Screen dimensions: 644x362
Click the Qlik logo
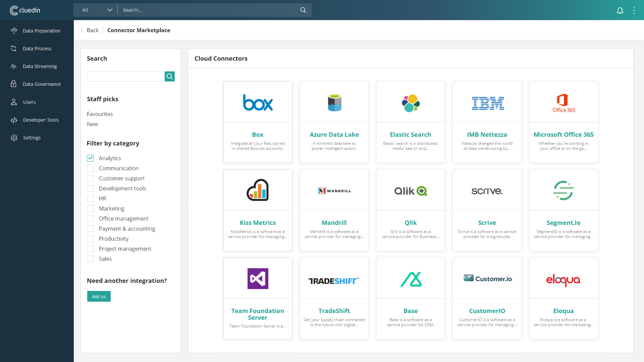(411, 191)
